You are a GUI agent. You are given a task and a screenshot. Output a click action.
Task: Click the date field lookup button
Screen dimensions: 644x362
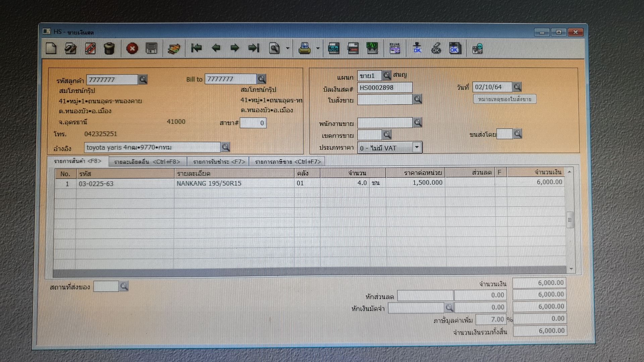coord(517,87)
